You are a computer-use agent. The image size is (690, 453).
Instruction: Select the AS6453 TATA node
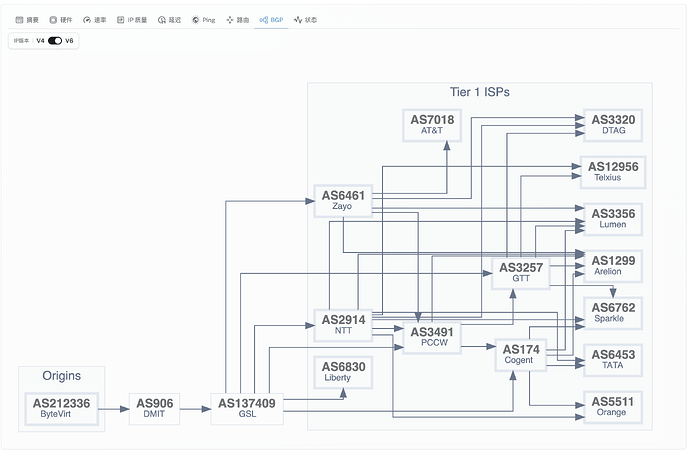point(613,360)
